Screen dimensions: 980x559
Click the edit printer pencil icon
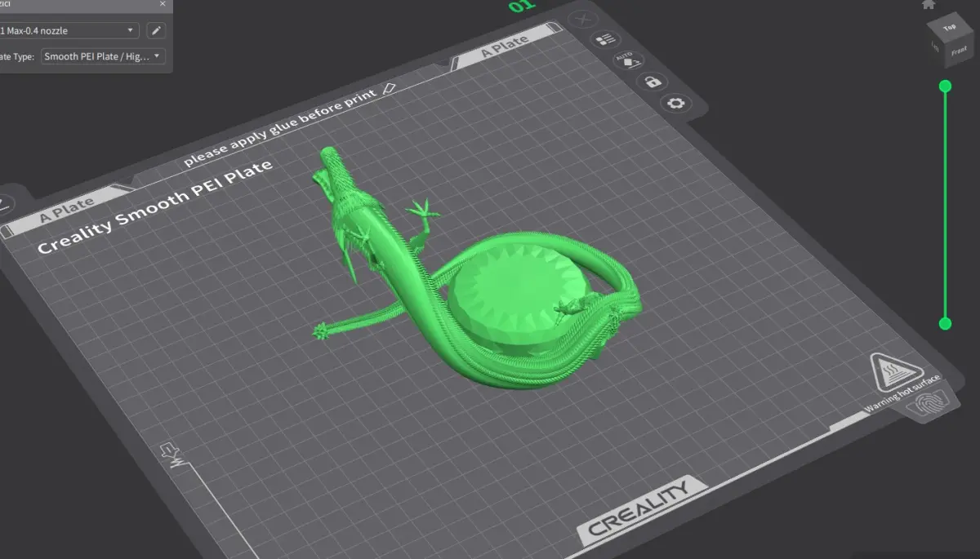coord(156,31)
